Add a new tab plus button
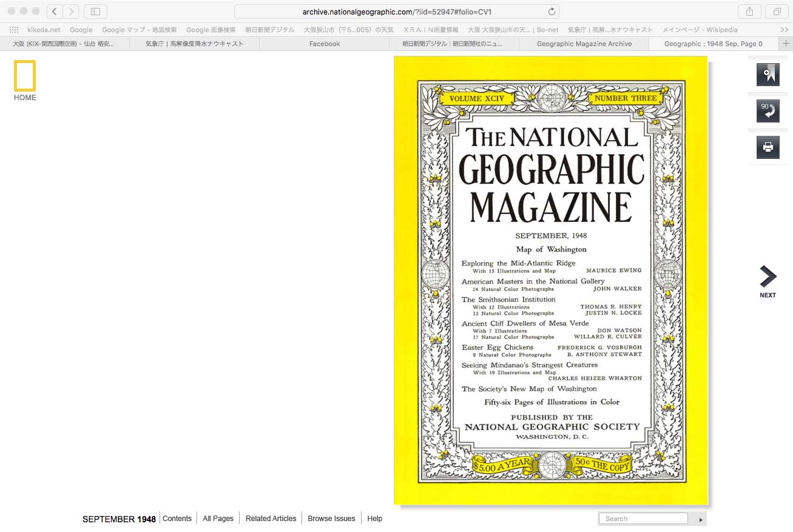The height and width of the screenshot is (532, 793). click(x=786, y=44)
